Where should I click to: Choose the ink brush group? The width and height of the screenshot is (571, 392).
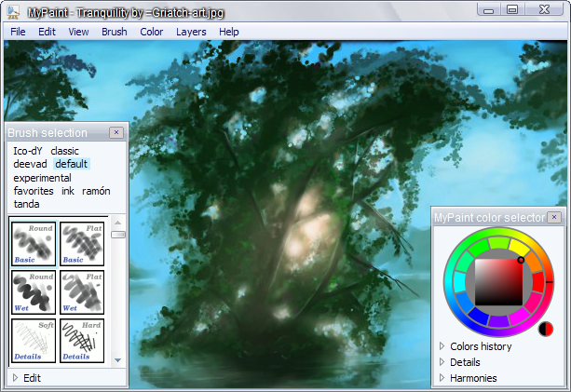[68, 191]
